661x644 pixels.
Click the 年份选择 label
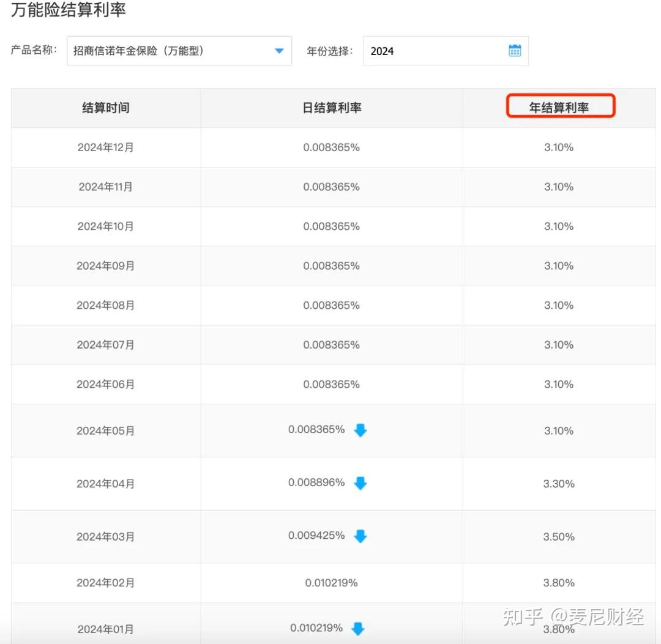point(330,51)
